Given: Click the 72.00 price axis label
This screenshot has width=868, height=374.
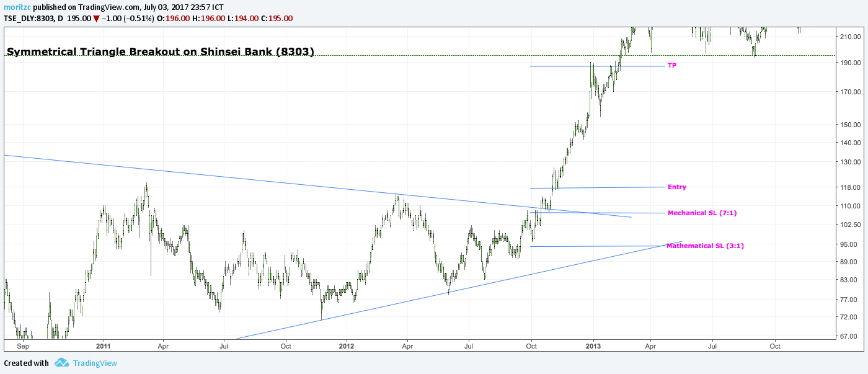Looking at the screenshot, I should [848, 318].
